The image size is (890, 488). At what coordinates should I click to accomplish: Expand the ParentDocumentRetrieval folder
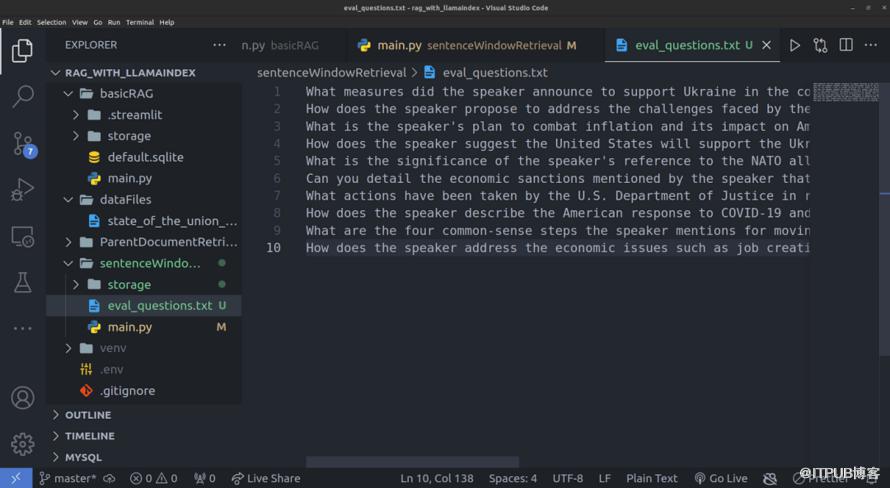pos(69,242)
